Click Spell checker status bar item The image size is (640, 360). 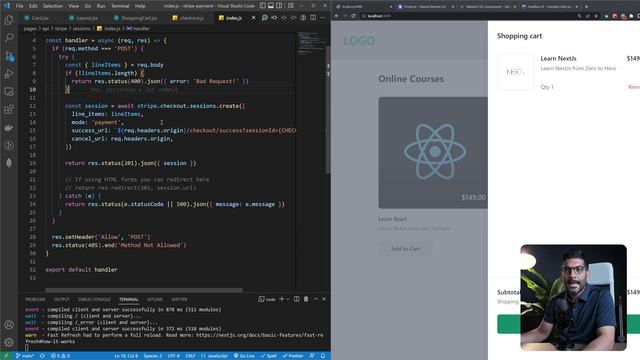[x=269, y=356]
